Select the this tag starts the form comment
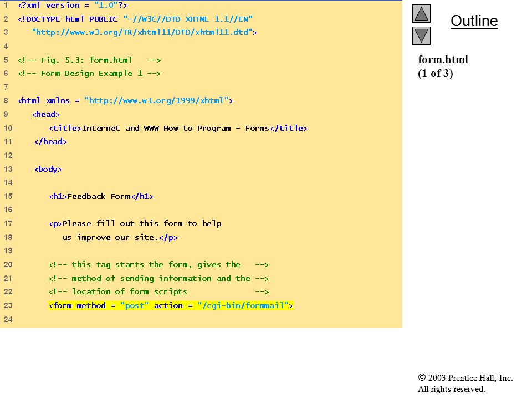Image resolution: width=532 pixels, height=399 pixels. click(158, 265)
